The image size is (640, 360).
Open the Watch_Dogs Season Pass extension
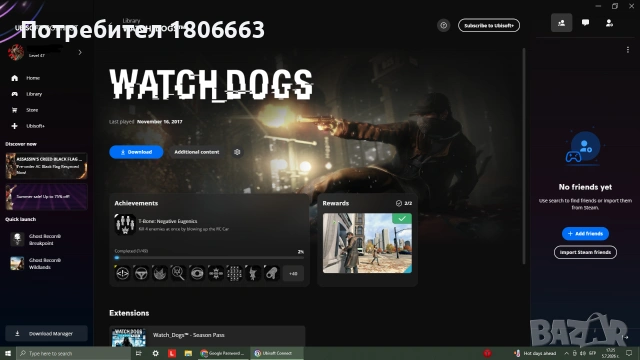207,336
